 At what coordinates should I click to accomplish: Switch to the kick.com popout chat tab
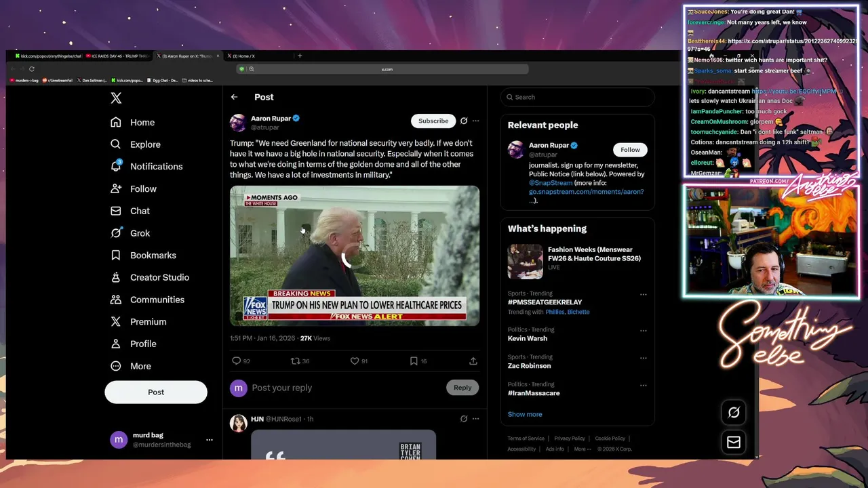47,56
